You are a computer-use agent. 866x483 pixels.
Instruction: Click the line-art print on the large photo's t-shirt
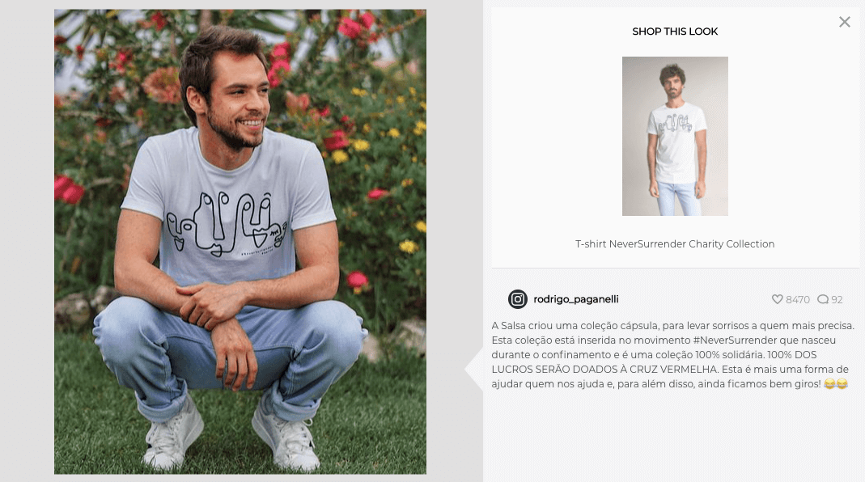pos(226,224)
